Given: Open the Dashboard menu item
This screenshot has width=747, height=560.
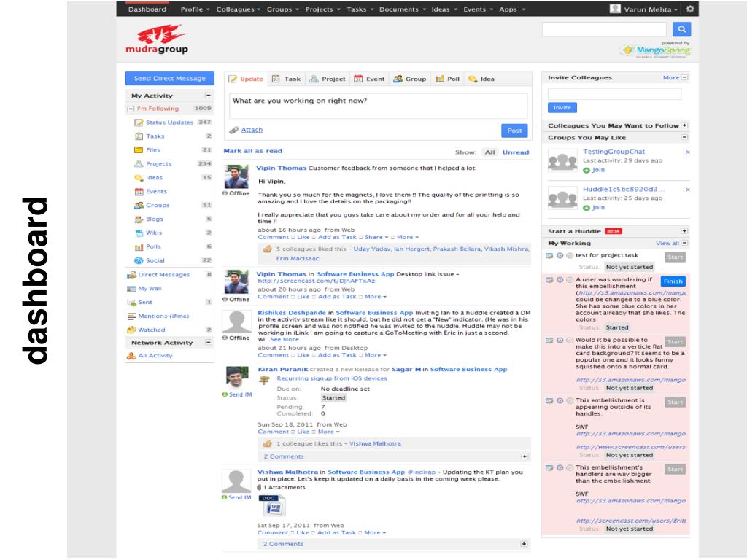Looking at the screenshot, I should point(147,9).
